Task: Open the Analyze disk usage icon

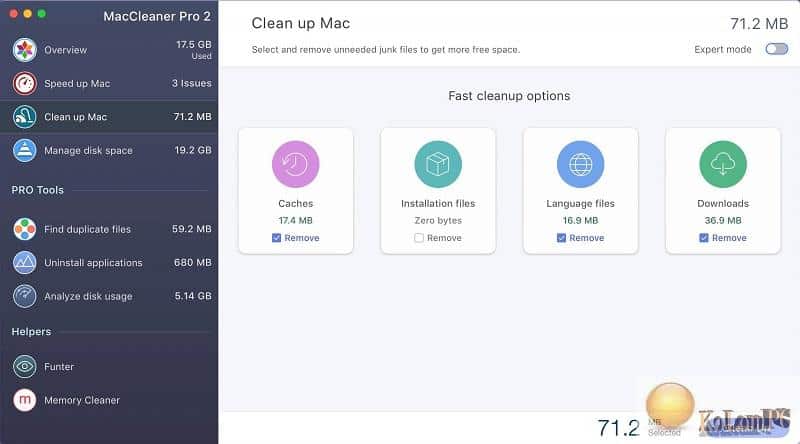Action: point(24,296)
